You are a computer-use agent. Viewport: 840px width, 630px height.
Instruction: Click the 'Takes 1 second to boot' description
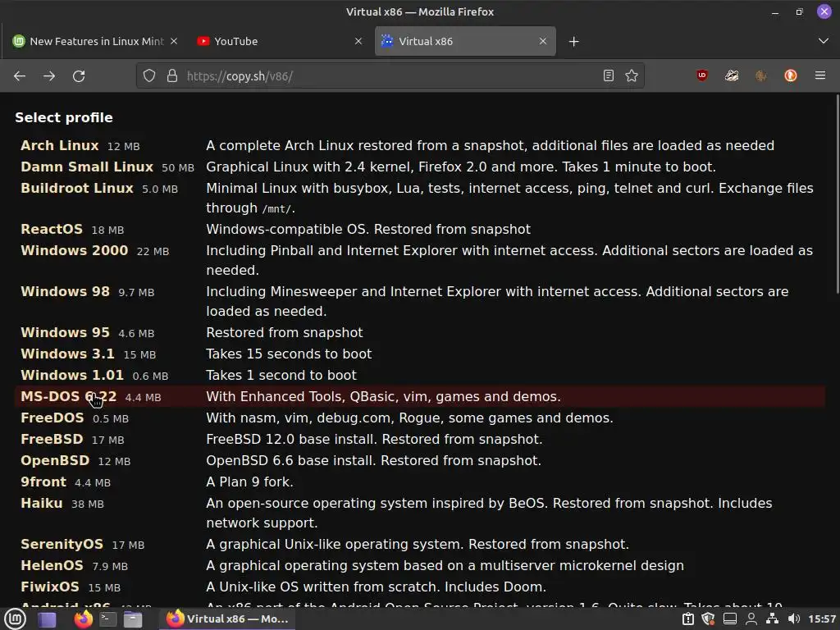tap(281, 376)
